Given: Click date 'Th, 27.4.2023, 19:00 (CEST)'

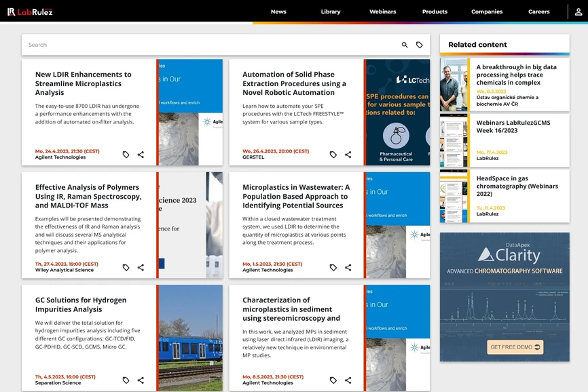Looking at the screenshot, I should pos(67,264).
